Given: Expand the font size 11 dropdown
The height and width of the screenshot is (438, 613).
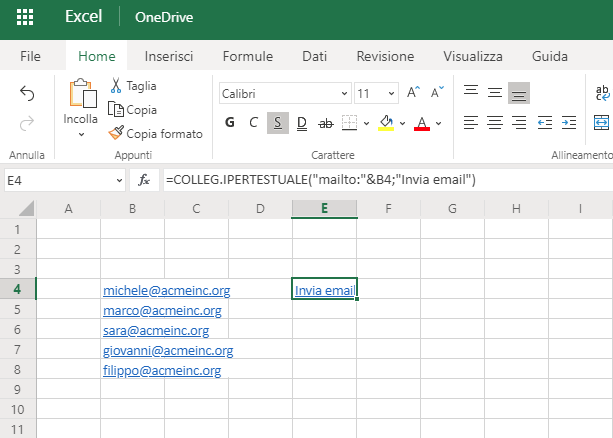Looking at the screenshot, I should (391, 93).
